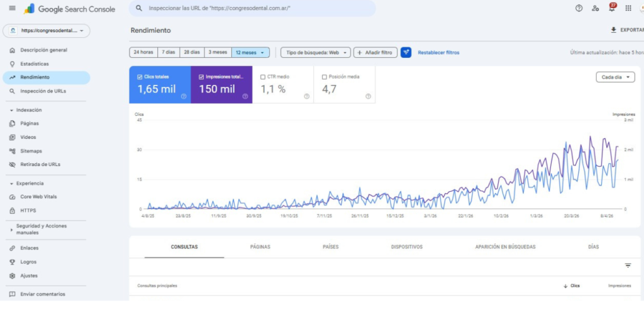Click the users and permissions icon

click(595, 8)
